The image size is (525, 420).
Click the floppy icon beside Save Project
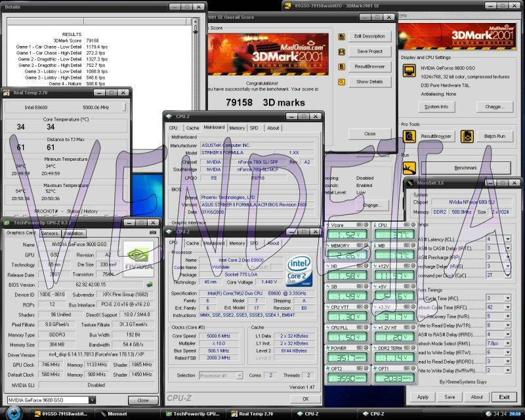341,52
